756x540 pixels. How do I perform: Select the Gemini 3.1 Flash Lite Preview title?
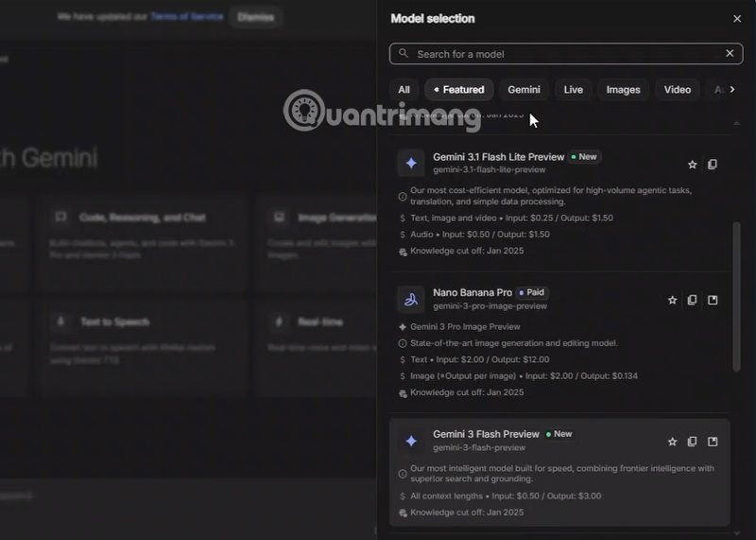point(499,157)
